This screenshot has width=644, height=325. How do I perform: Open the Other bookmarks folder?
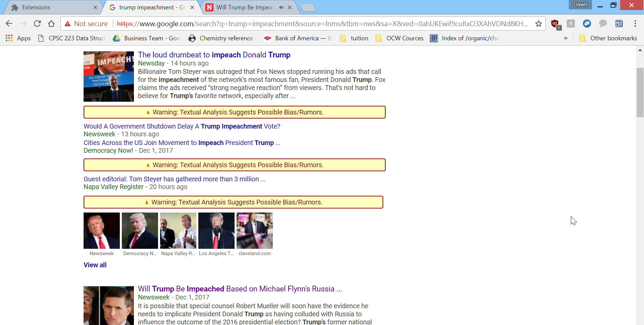point(608,38)
